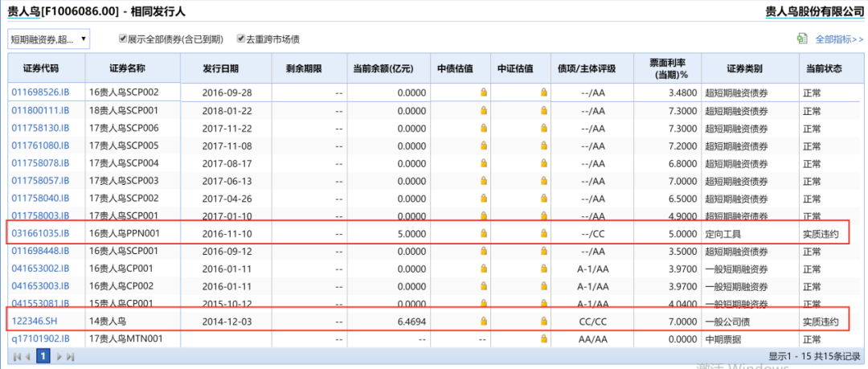Jump to the last page of records

tap(71, 355)
